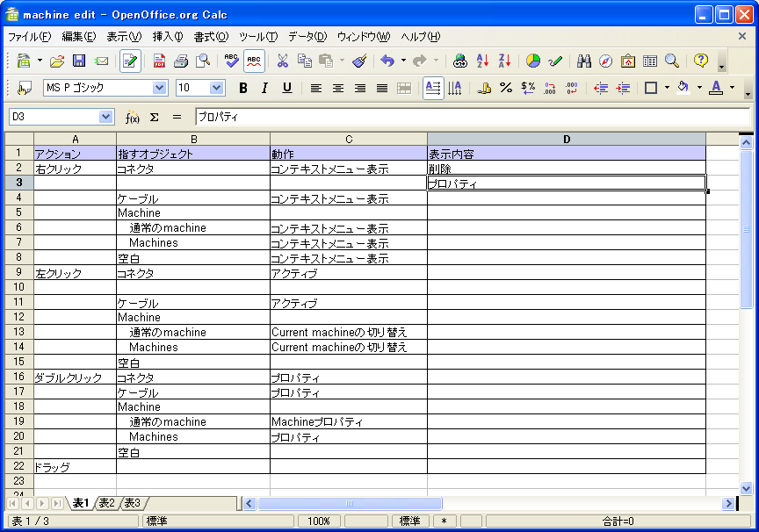Screen dimensions: 759x532
Task: Toggle AutoSpellcheck red-underlined ABC button
Action: [254, 61]
